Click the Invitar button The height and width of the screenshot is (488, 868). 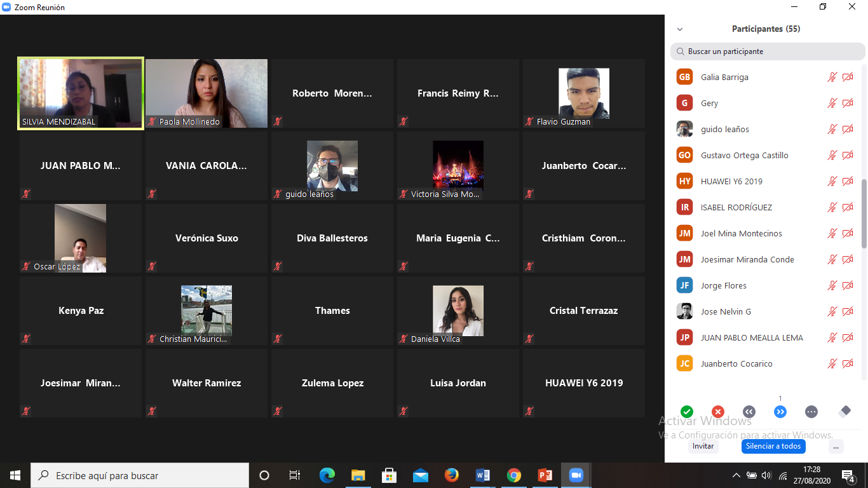coord(703,446)
